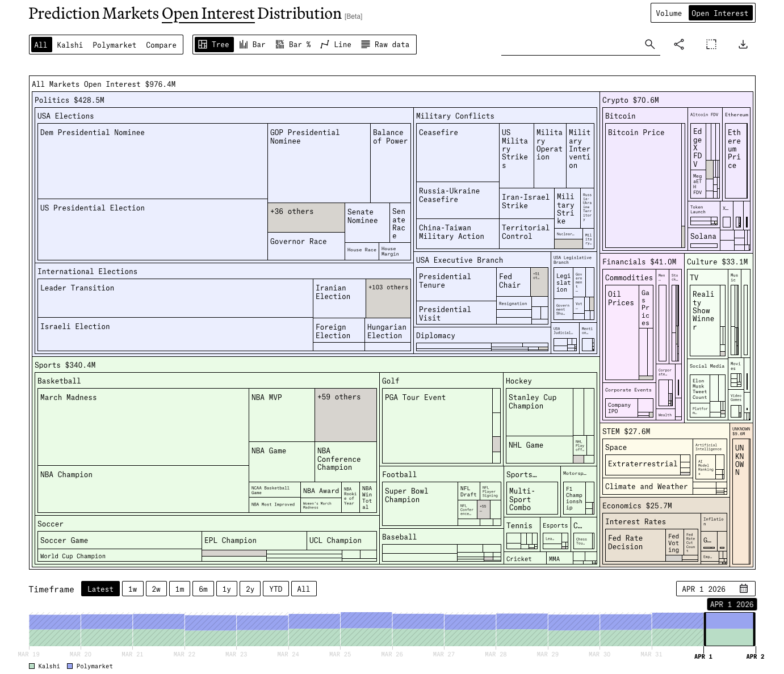This screenshot has width=784, height=674.
Task: Select the Compare tab
Action: pos(161,45)
